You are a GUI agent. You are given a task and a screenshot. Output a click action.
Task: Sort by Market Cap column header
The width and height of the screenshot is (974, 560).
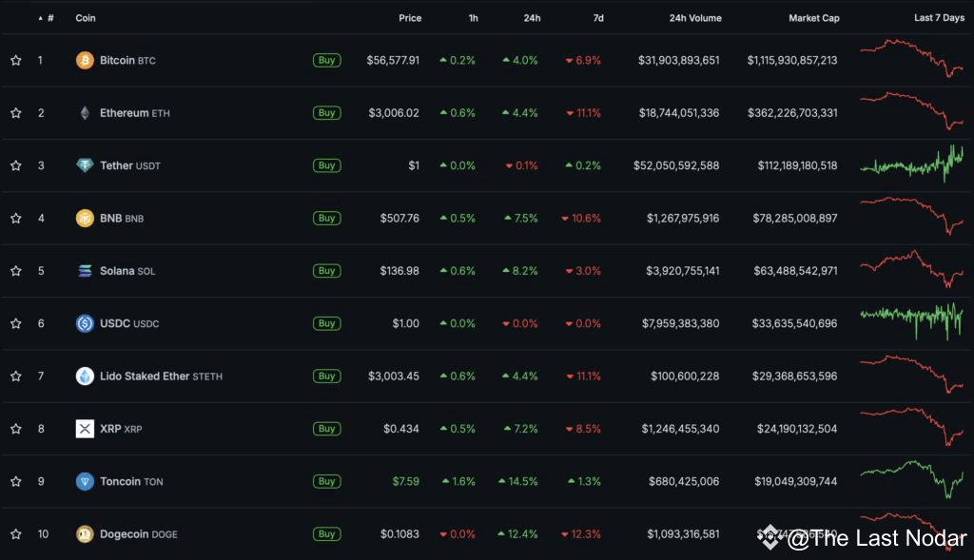click(813, 18)
